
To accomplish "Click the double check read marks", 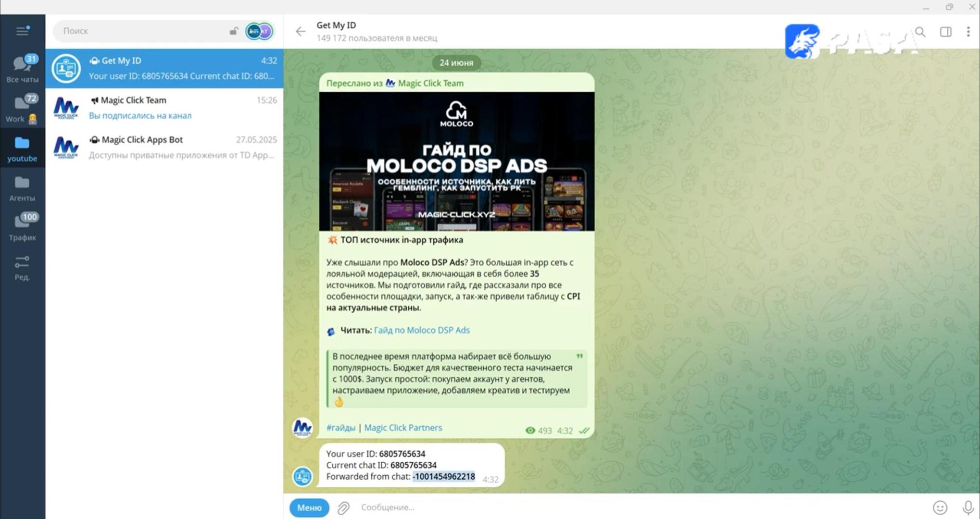I will 584,431.
